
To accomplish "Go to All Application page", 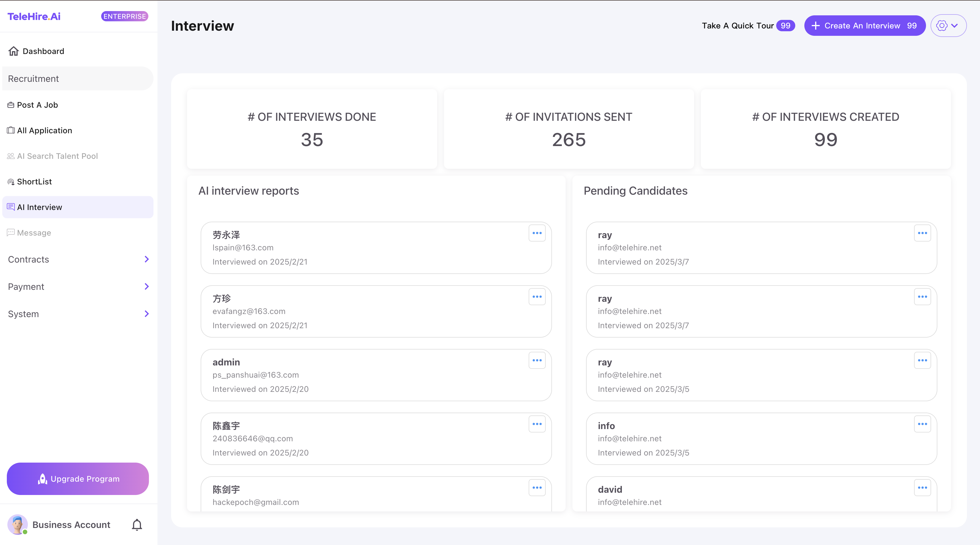I will click(x=45, y=130).
